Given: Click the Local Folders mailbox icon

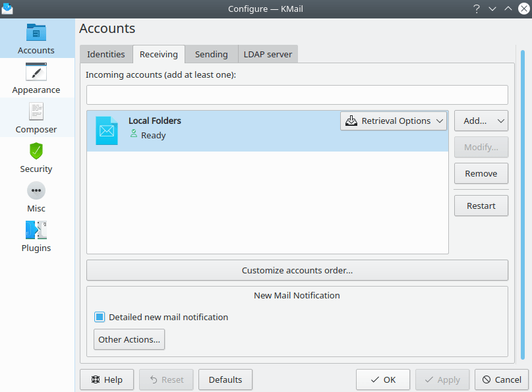Looking at the screenshot, I should 106,130.
